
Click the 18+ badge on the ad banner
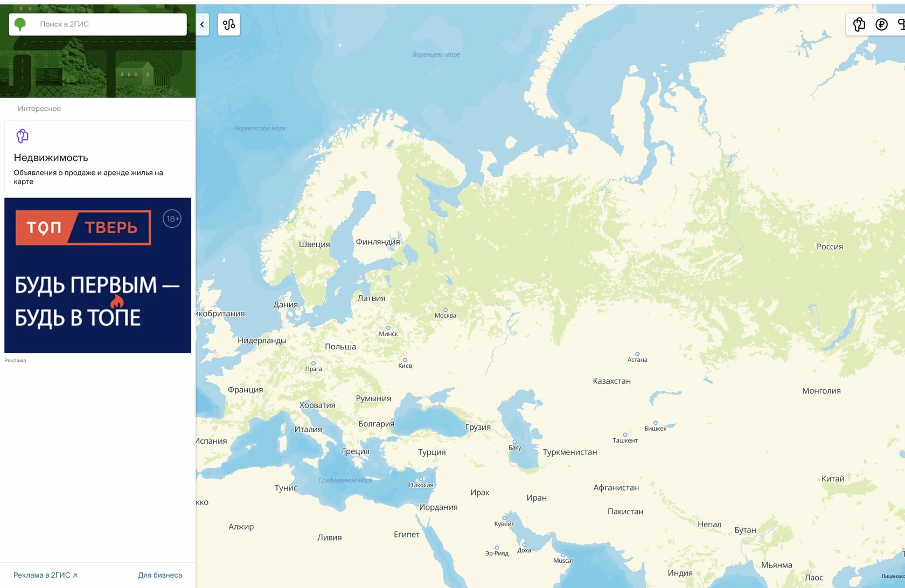pos(172,219)
